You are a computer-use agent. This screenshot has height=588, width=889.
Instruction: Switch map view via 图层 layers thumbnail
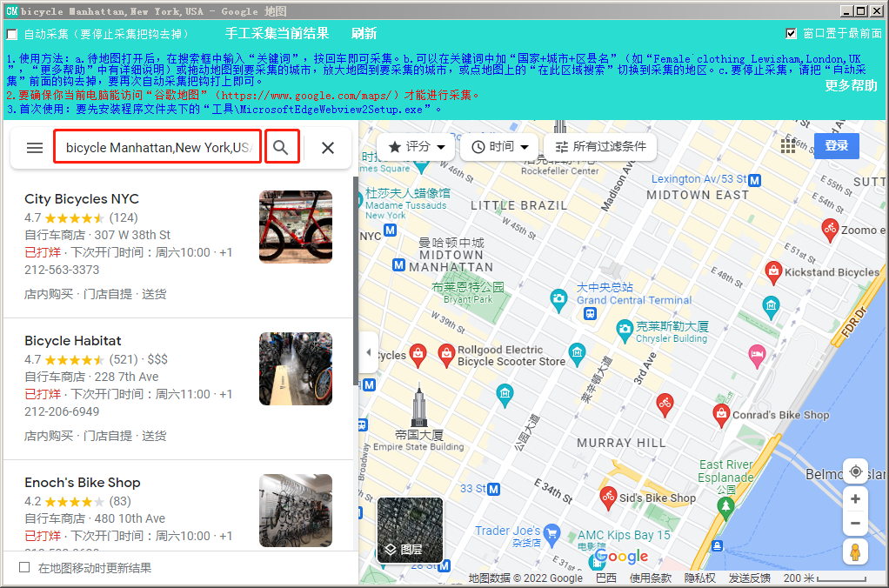(x=410, y=529)
